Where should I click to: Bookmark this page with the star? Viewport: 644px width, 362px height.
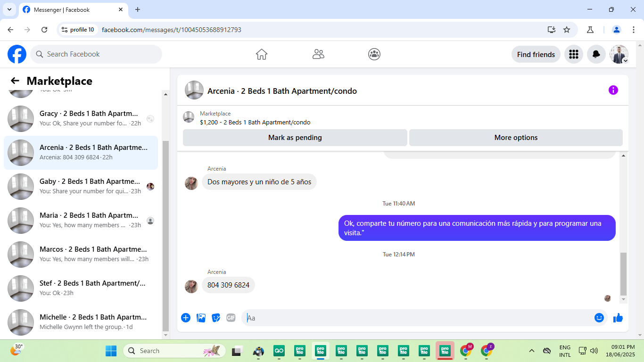[x=567, y=30]
